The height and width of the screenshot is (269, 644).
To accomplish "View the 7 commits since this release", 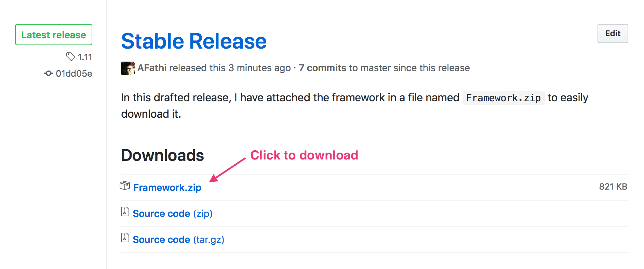I will coord(322,68).
